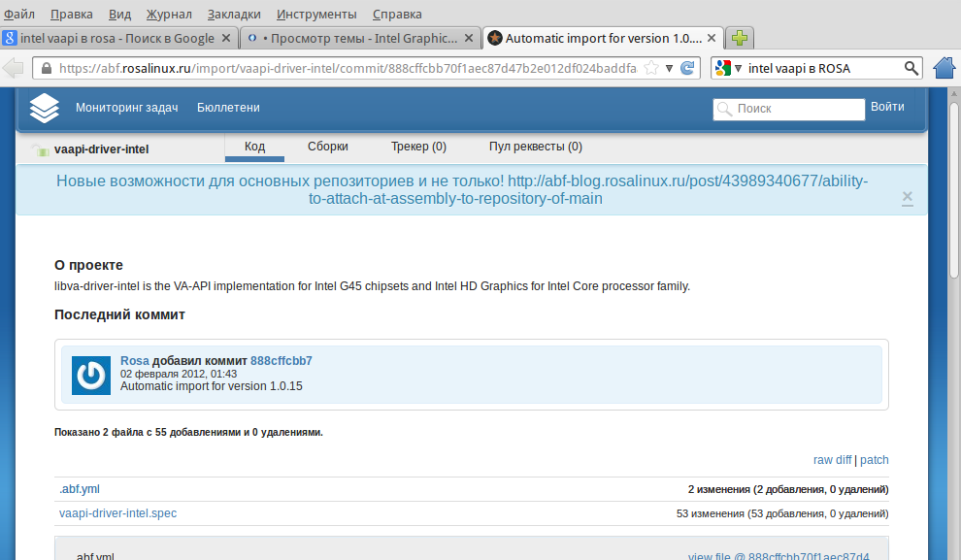Screen dimensions: 961x560
Task: Close the Google search tab
Action: click(x=225, y=38)
